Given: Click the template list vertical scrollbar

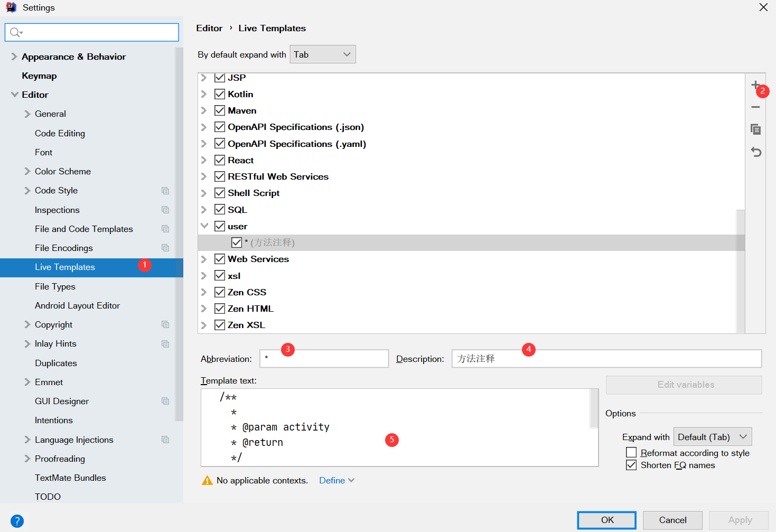Looking at the screenshot, I should (x=741, y=270).
